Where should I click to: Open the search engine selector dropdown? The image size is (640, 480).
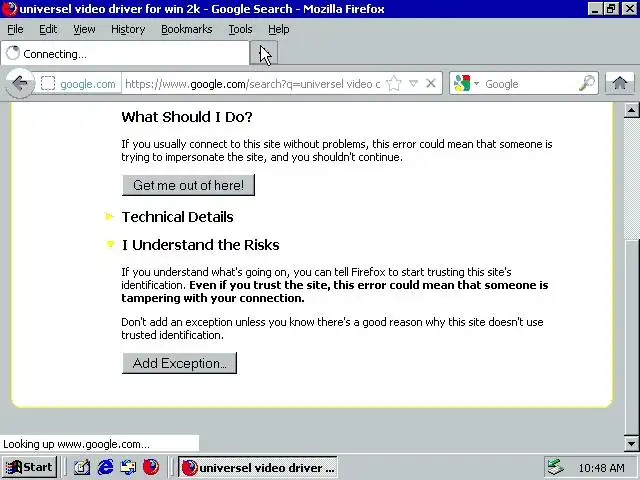(476, 84)
